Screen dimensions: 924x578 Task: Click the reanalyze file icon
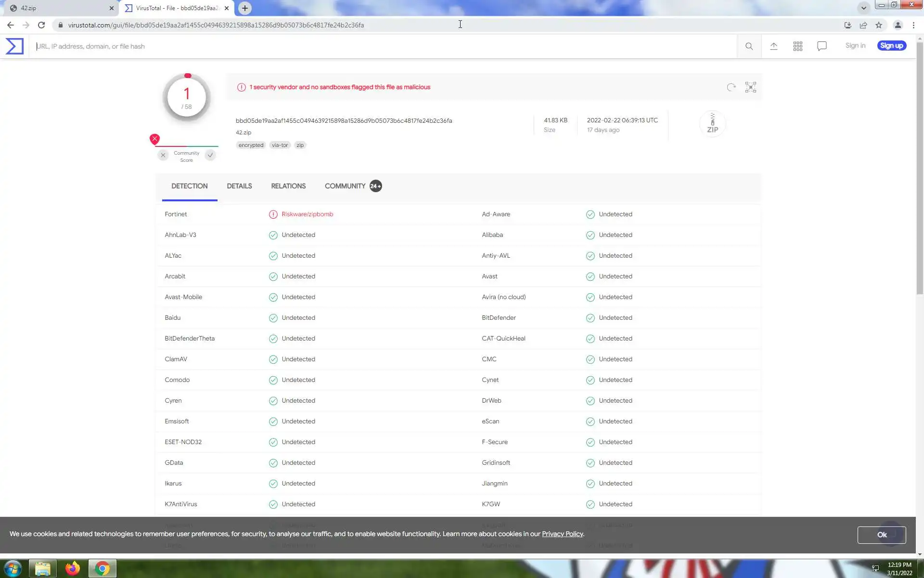[731, 87]
